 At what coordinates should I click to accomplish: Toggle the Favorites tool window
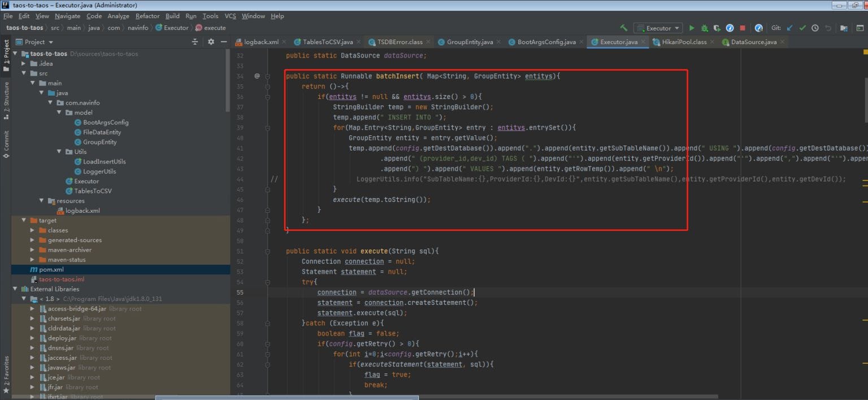click(x=6, y=373)
